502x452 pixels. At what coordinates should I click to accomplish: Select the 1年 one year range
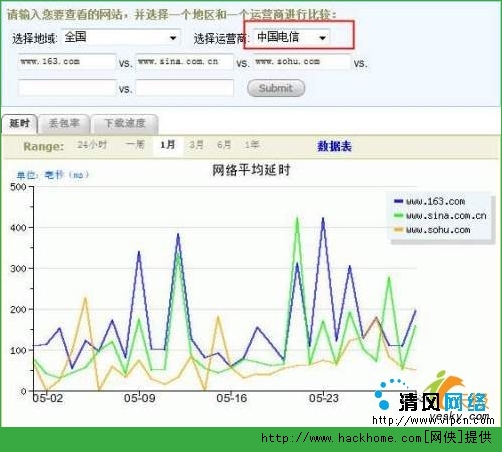252,145
